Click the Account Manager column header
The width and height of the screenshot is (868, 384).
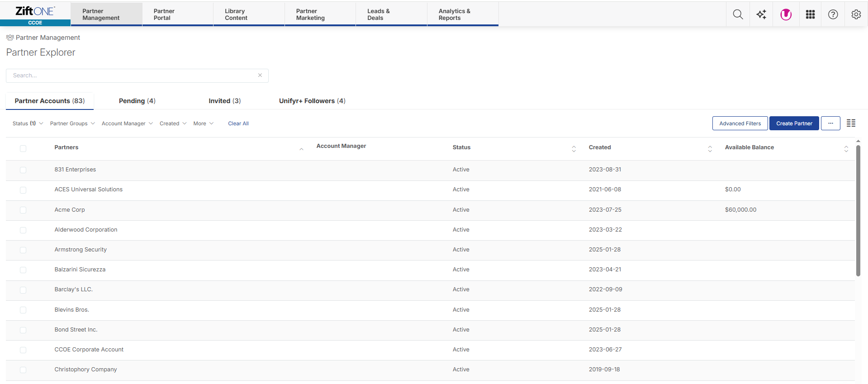pyautogui.click(x=341, y=146)
